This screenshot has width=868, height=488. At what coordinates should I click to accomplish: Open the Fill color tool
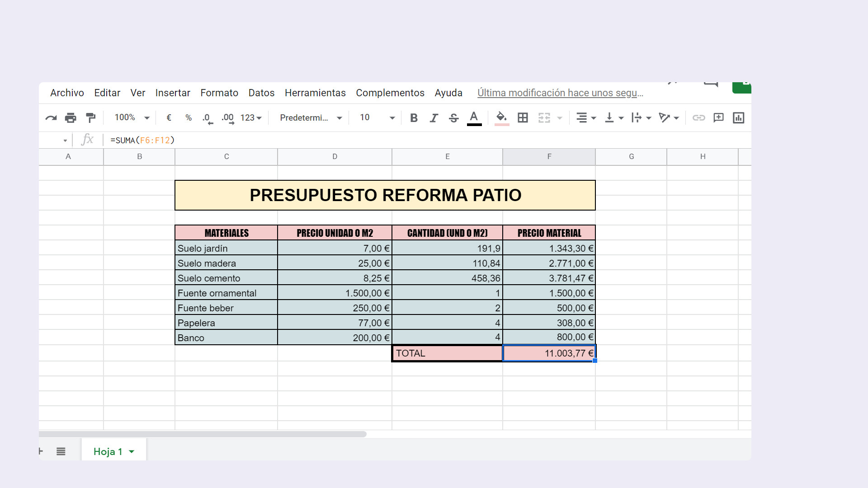point(501,117)
